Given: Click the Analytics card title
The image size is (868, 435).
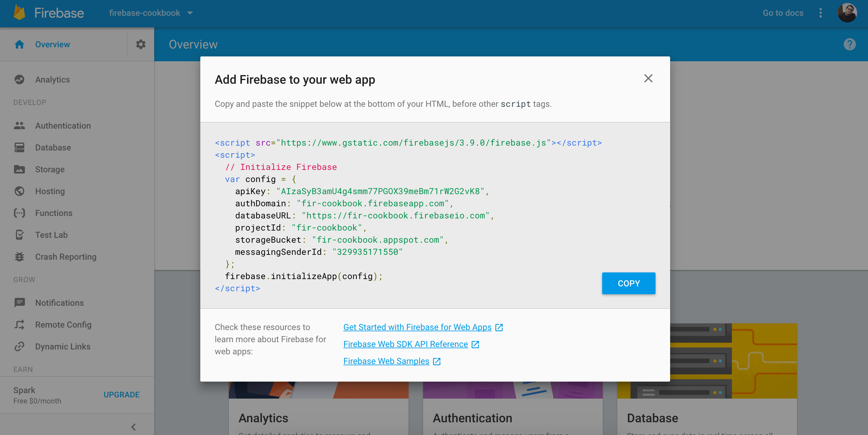Looking at the screenshot, I should [x=263, y=418].
